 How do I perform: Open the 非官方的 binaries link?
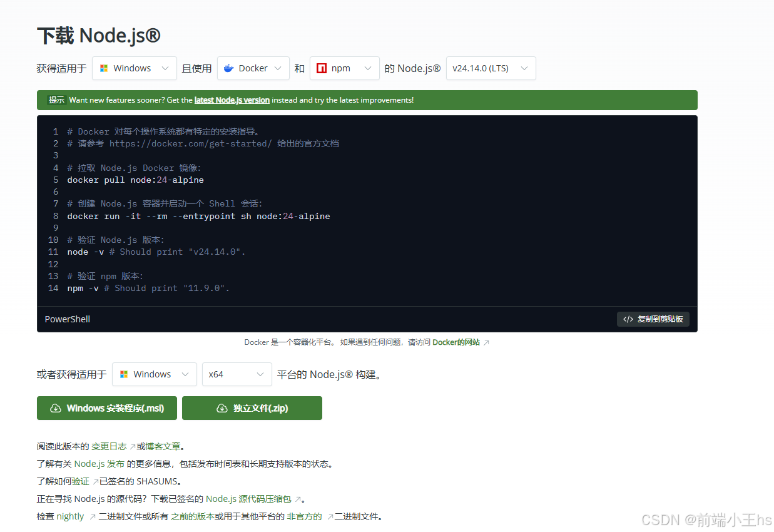[x=304, y=517]
